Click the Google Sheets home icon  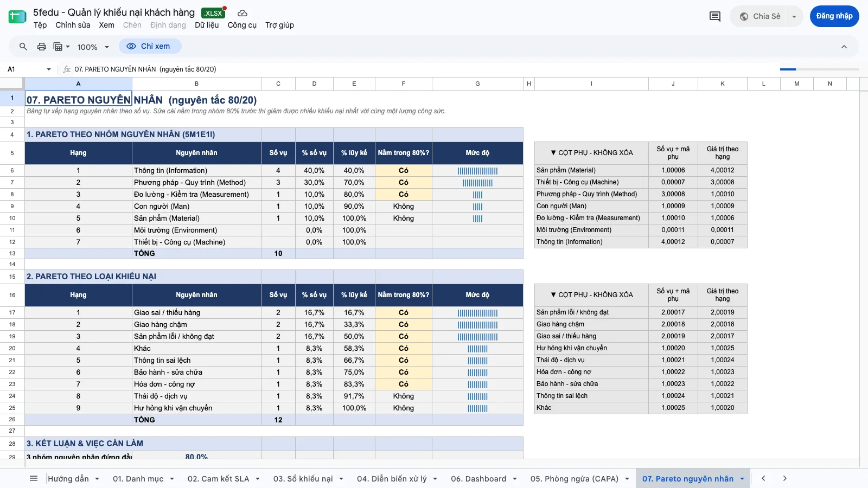tap(17, 17)
